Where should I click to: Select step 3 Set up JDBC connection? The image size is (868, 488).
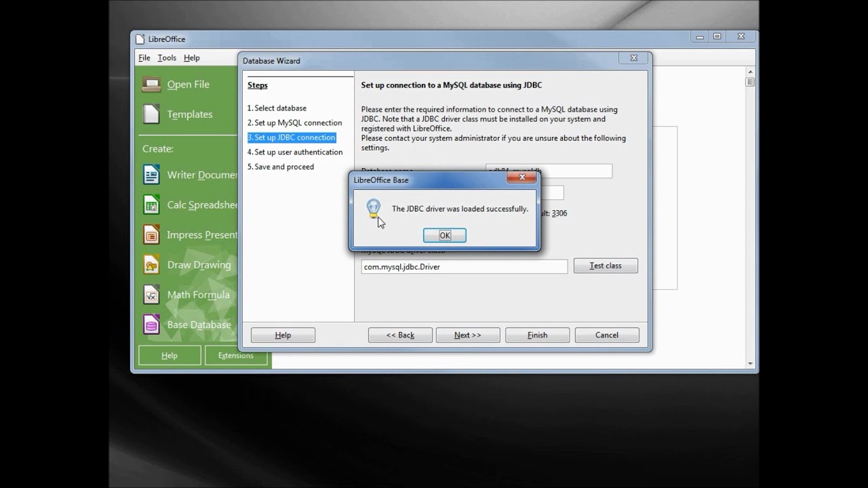click(291, 138)
